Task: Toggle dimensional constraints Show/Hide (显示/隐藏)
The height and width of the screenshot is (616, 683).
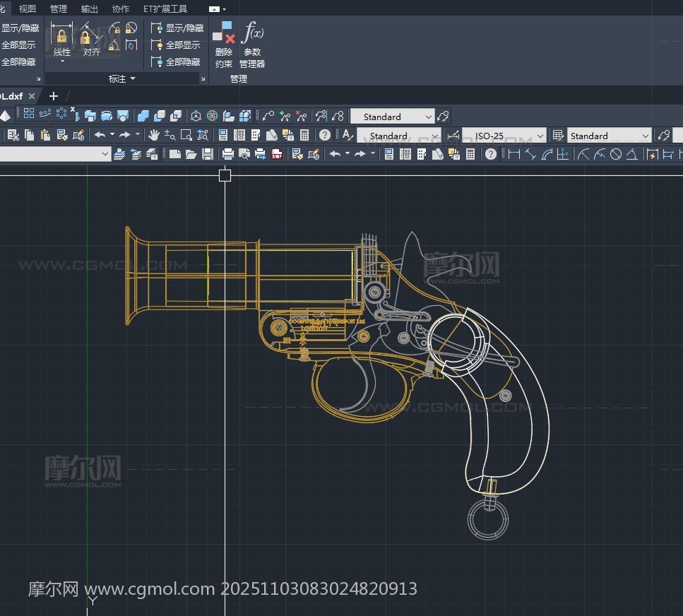Action: pos(177,28)
